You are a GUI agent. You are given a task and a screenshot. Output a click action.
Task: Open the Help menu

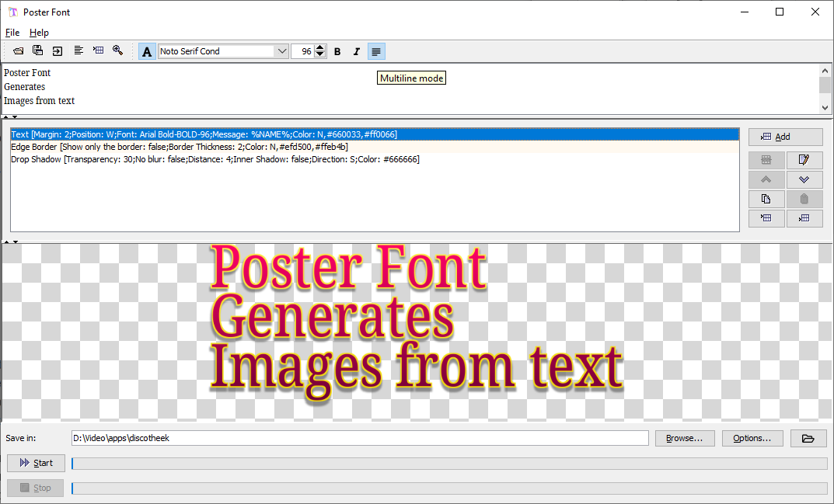pos(39,33)
